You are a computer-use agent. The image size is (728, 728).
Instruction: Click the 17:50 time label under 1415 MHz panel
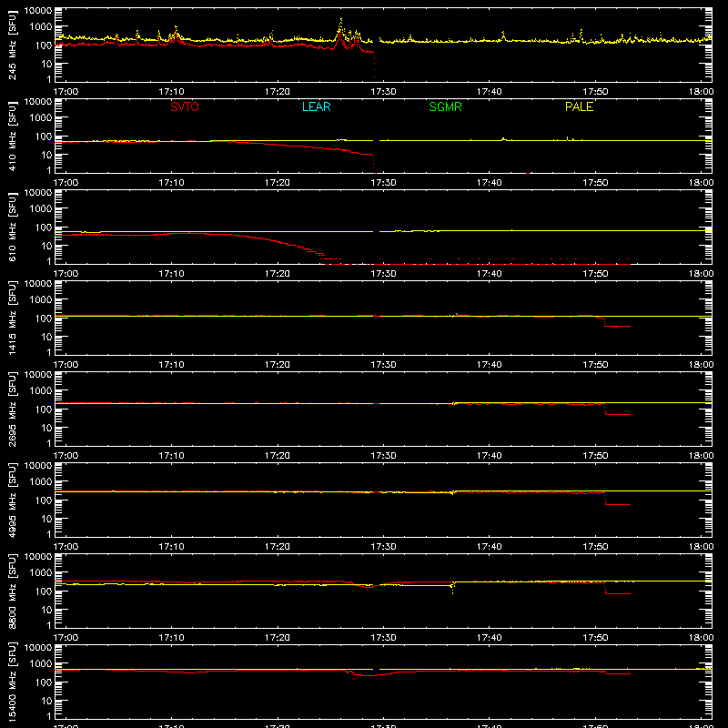595,365
